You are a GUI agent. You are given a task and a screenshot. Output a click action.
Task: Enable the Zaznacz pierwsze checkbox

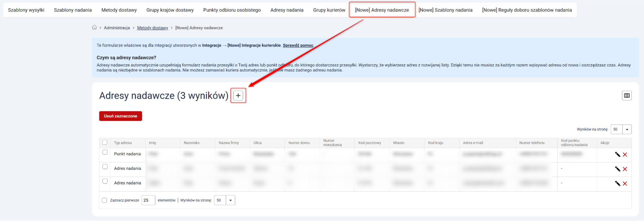[x=104, y=200]
